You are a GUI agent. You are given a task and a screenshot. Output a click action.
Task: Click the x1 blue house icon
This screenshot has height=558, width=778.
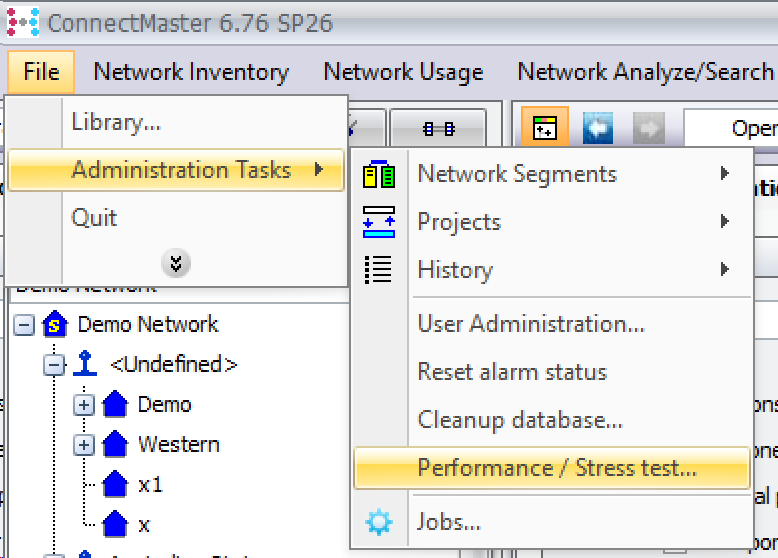[x=115, y=484]
